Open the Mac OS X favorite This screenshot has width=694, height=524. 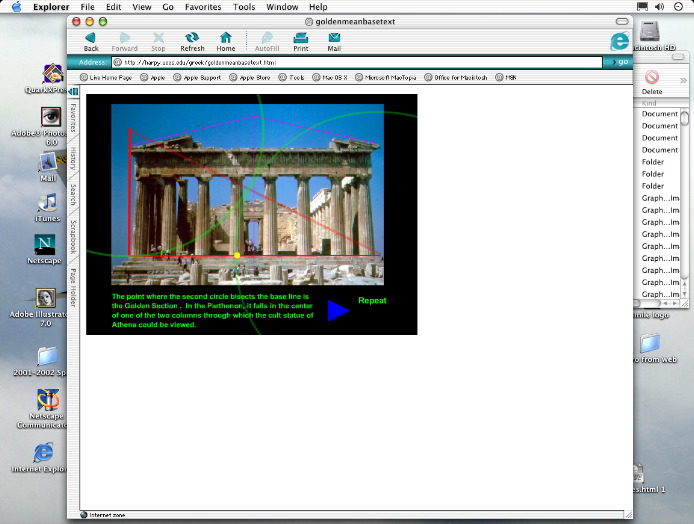click(330, 77)
